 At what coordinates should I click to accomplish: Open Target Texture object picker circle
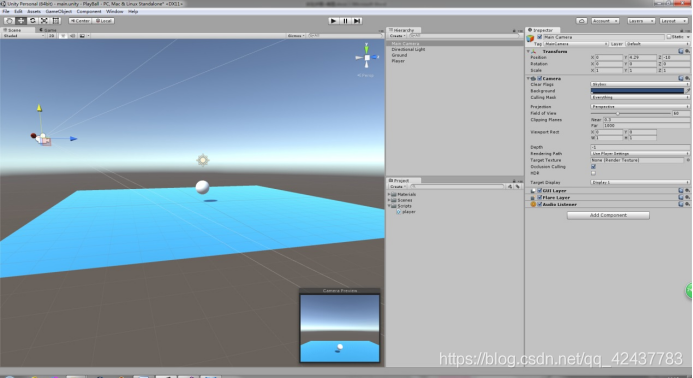point(688,160)
